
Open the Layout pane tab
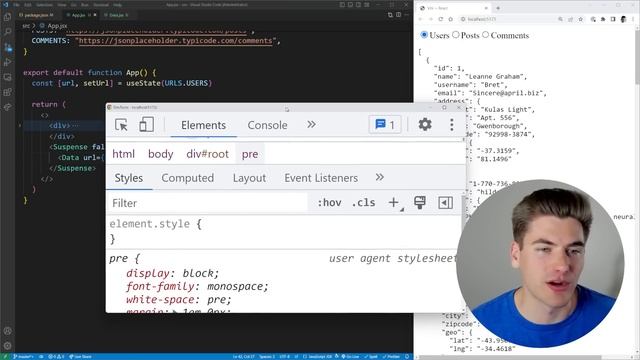249,178
